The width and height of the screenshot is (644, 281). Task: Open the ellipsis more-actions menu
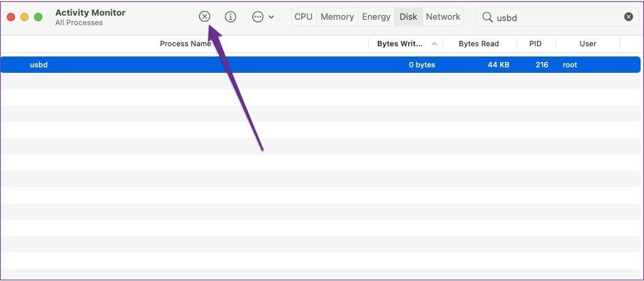pyautogui.click(x=258, y=17)
